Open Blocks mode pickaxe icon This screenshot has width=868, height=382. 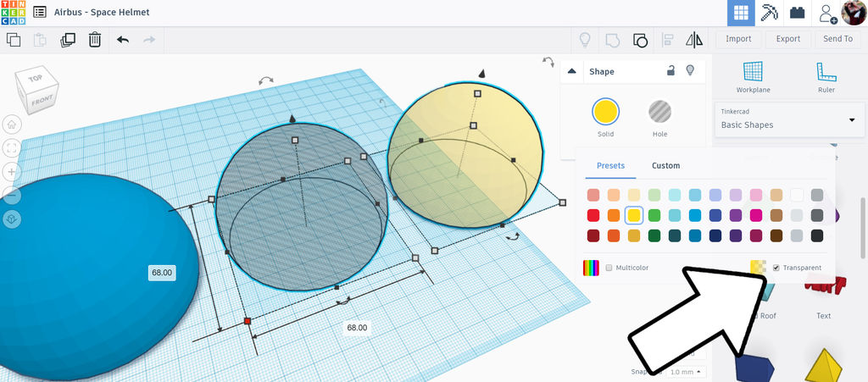769,13
